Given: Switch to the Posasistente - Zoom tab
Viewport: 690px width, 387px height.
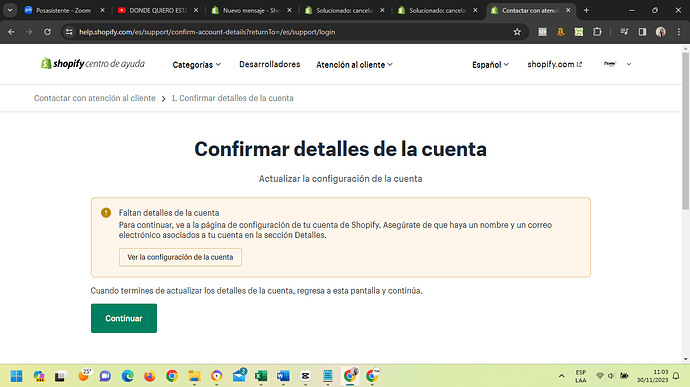Looking at the screenshot, I should (63, 10).
